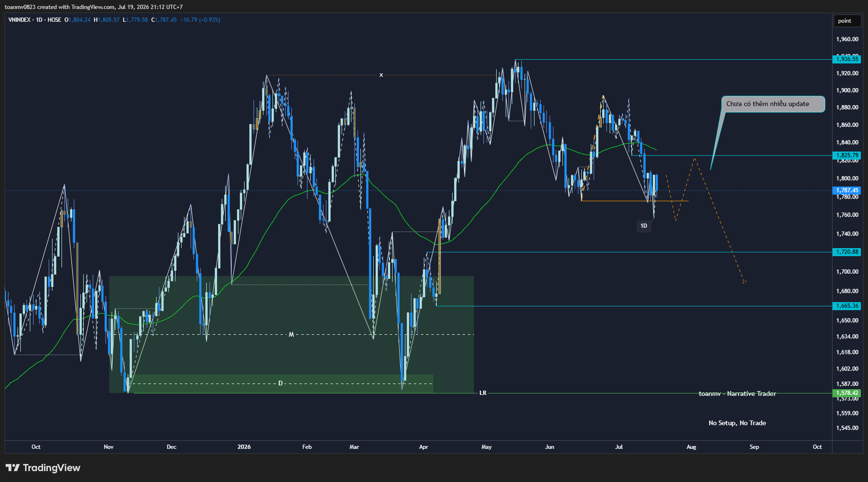Click the 1D interval in legend
The height and width of the screenshot is (482, 868).
click(x=39, y=20)
